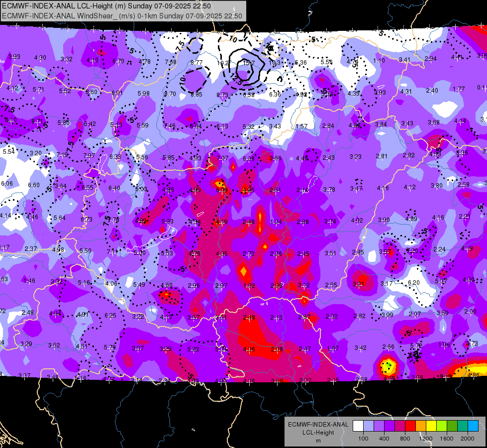Click the wind shear value 10.2

pos(223,63)
